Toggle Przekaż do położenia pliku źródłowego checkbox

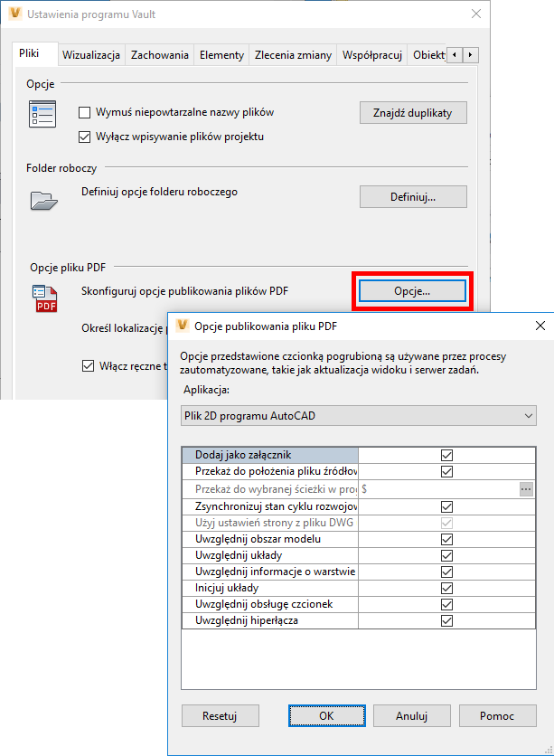(446, 471)
